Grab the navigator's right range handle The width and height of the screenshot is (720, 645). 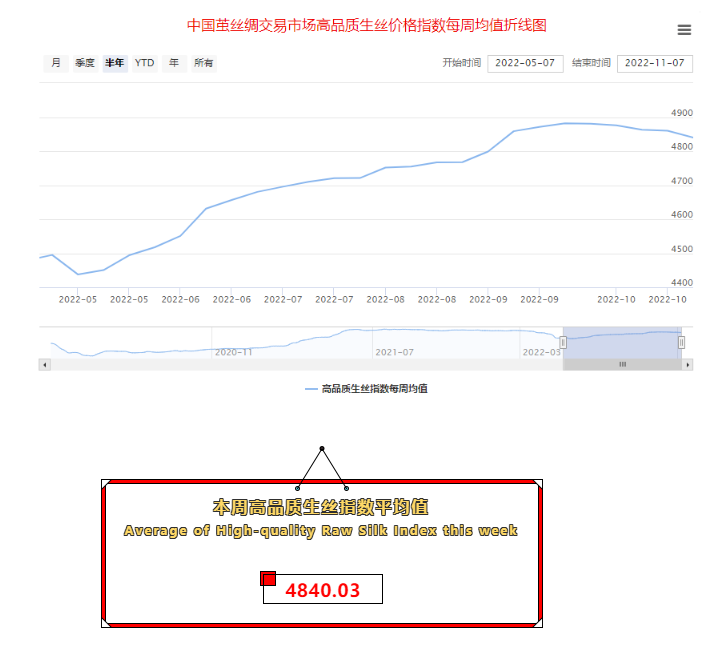coord(682,342)
